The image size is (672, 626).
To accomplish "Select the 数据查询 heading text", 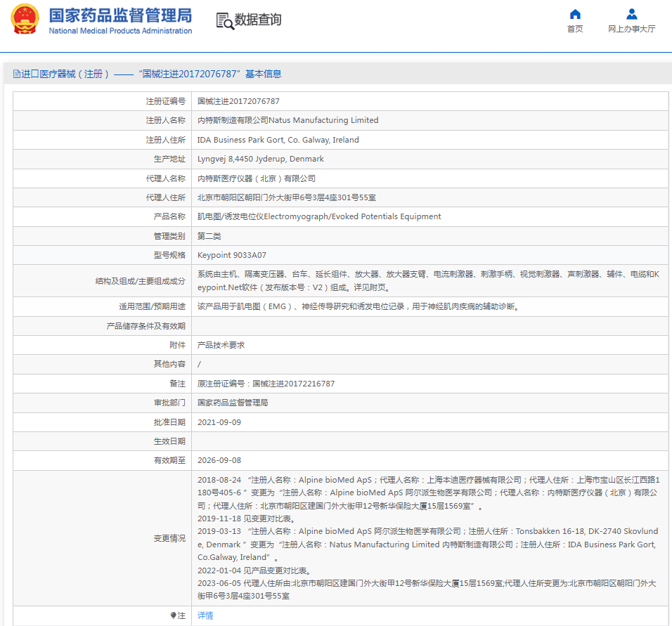I will [x=258, y=20].
